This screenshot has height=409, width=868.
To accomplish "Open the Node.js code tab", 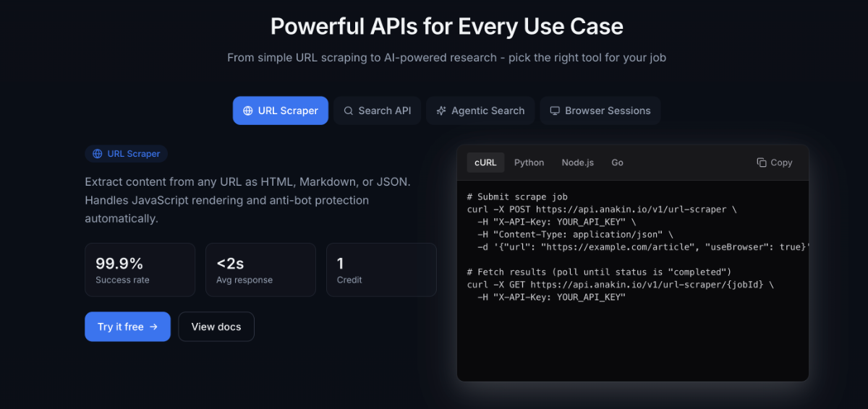I will pos(577,163).
